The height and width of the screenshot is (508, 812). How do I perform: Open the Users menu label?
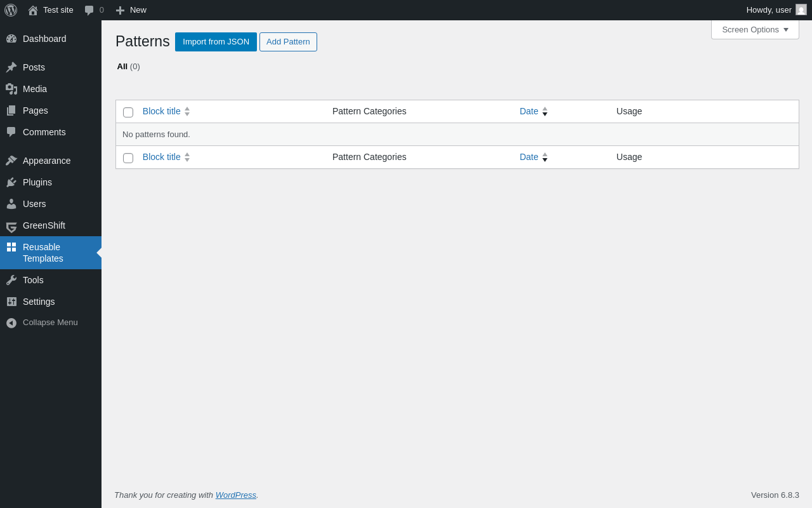click(x=34, y=204)
